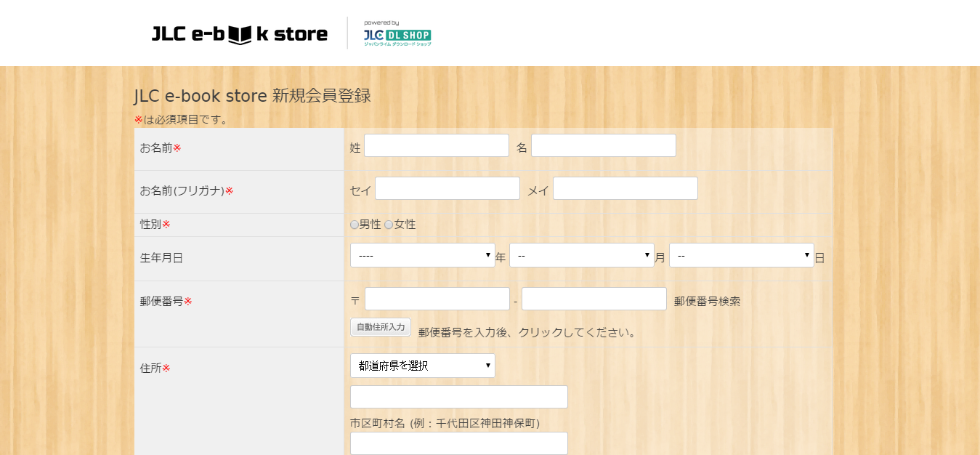Click the 住所 label
The height and width of the screenshot is (455, 980).
tap(155, 369)
